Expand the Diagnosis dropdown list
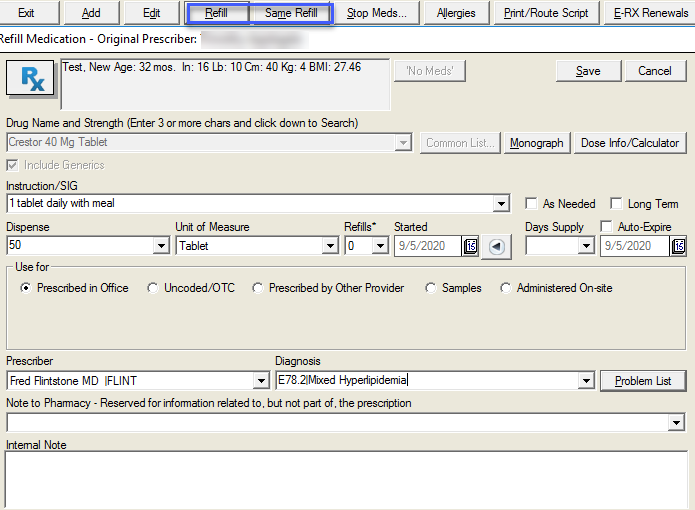 point(586,381)
